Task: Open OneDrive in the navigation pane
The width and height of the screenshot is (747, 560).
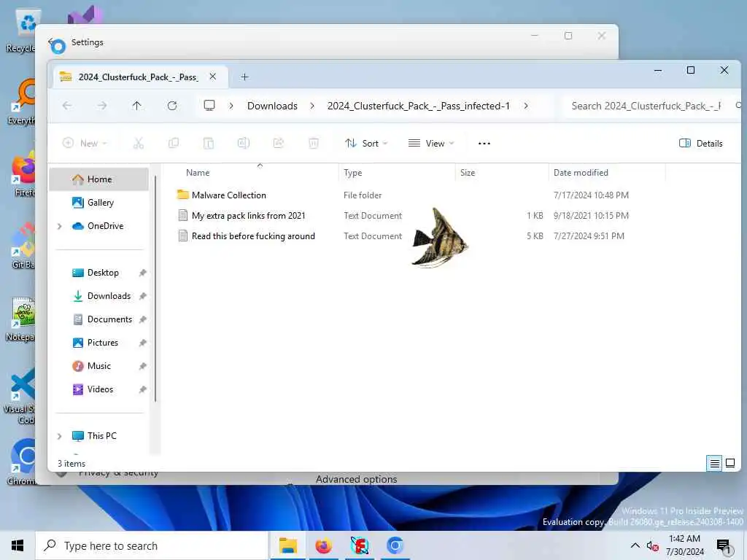Action: (x=105, y=226)
